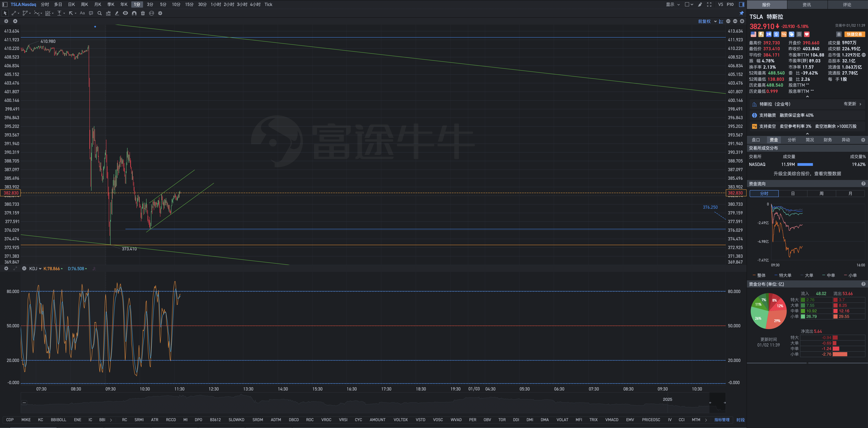Click 升级全美综合报价 upgrade link
The height and width of the screenshot is (428, 868).
pos(807,174)
